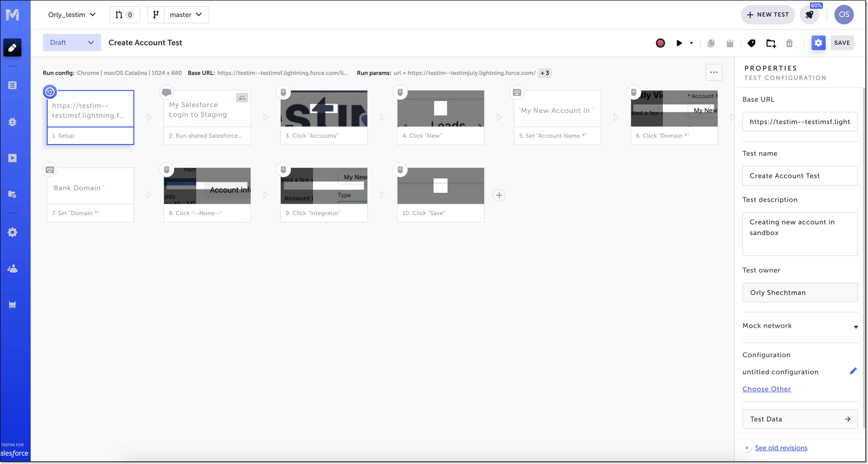Click the Chrome setup icon on step 1
Viewport: 868px width, 464px height.
click(50, 92)
